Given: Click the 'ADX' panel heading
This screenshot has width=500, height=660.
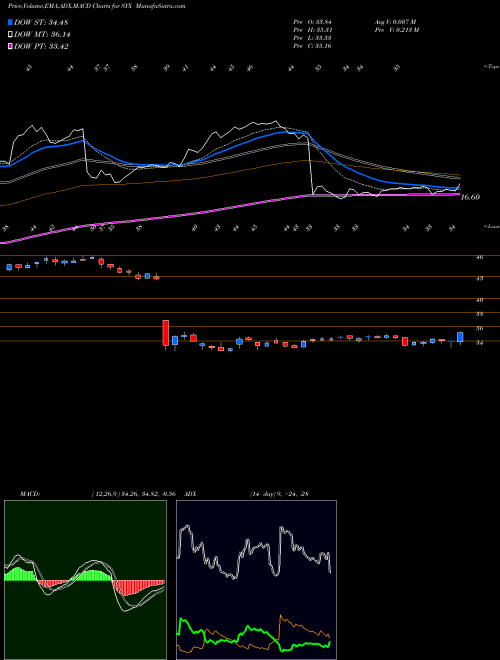Looking at the screenshot, I should coord(190,494).
